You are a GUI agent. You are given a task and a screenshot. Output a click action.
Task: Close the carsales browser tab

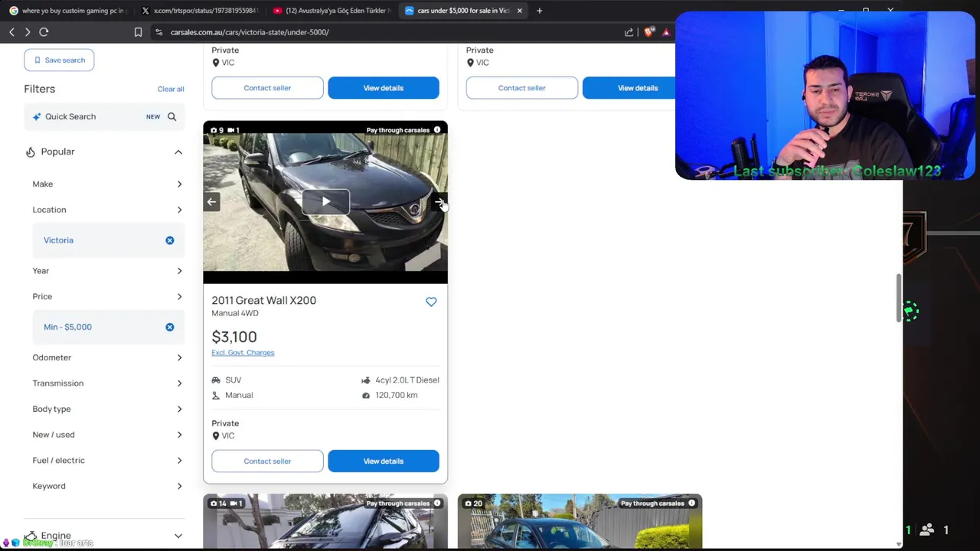coord(519,11)
